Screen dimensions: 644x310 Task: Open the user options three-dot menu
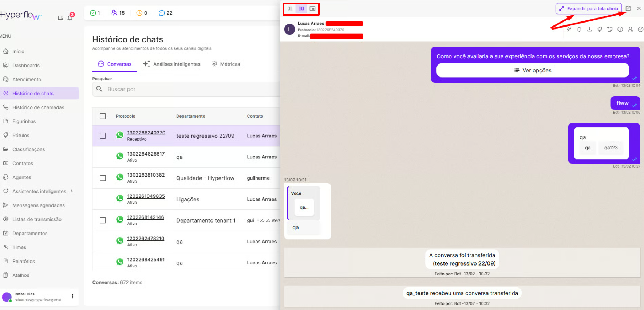pyautogui.click(x=72, y=296)
